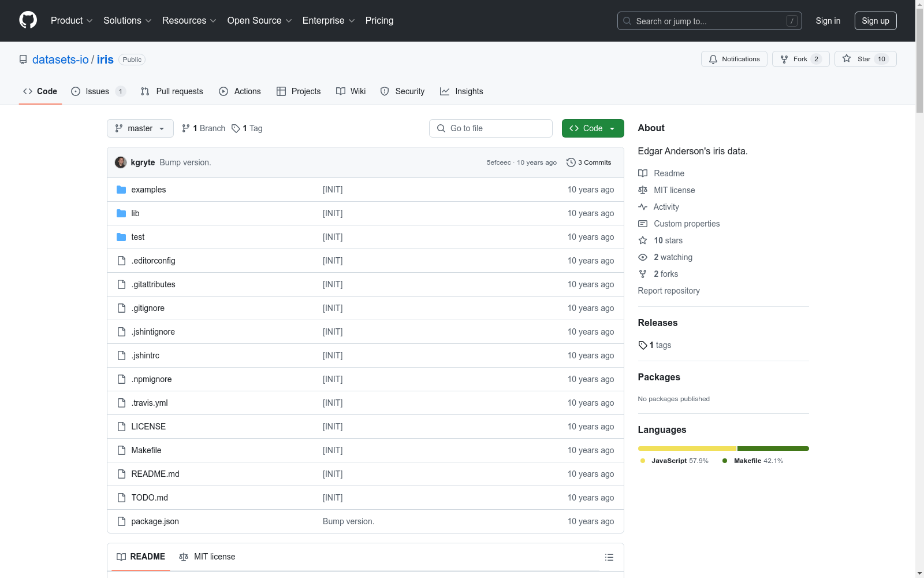The width and height of the screenshot is (924, 578).
Task: Click the Sign up button
Action: pyautogui.click(x=875, y=21)
